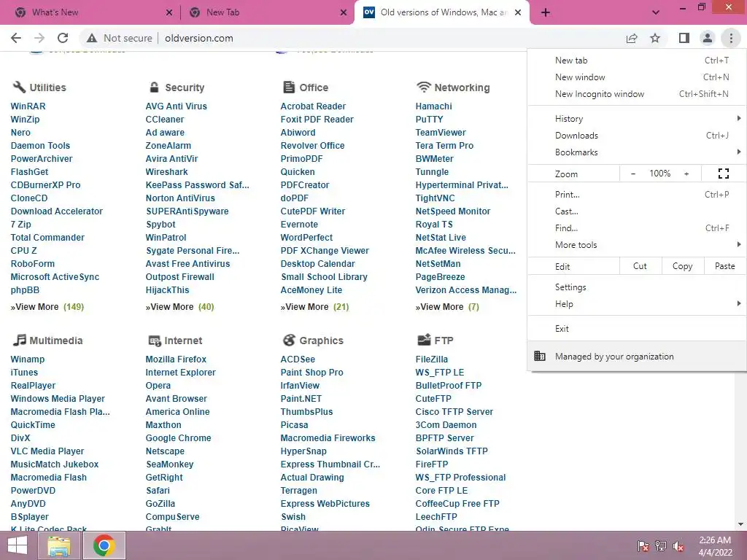The image size is (747, 560).
Task: Open Settings from Chrome menu
Action: tap(637, 287)
